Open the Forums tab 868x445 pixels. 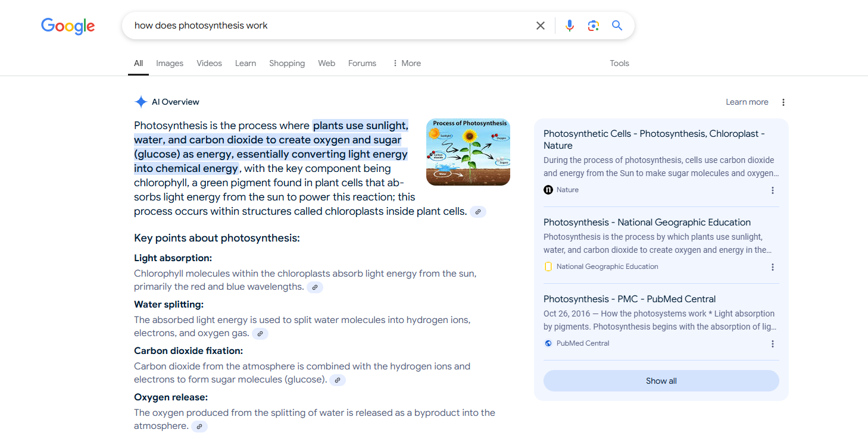pyautogui.click(x=362, y=63)
